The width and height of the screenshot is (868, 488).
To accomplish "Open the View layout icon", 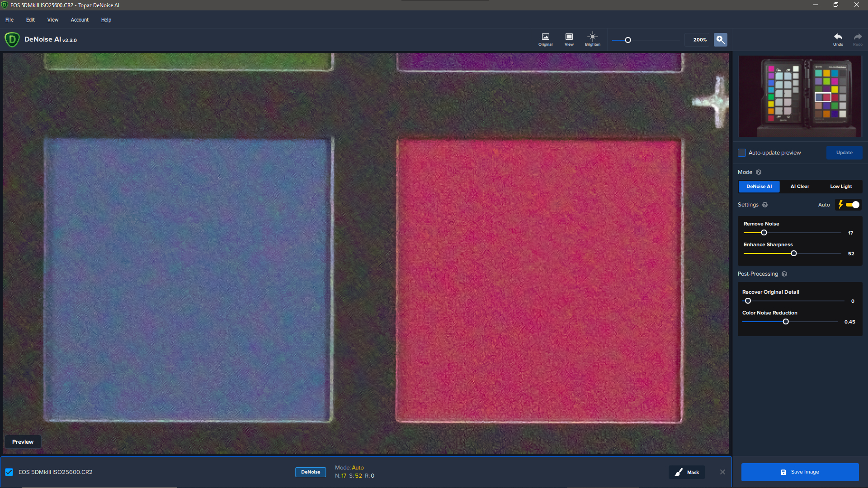I will point(569,39).
